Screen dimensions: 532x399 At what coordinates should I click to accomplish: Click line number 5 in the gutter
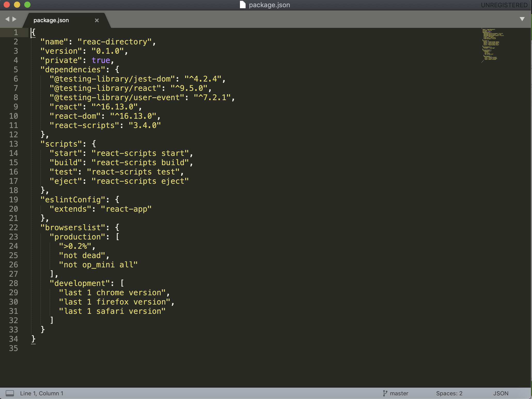coord(16,70)
